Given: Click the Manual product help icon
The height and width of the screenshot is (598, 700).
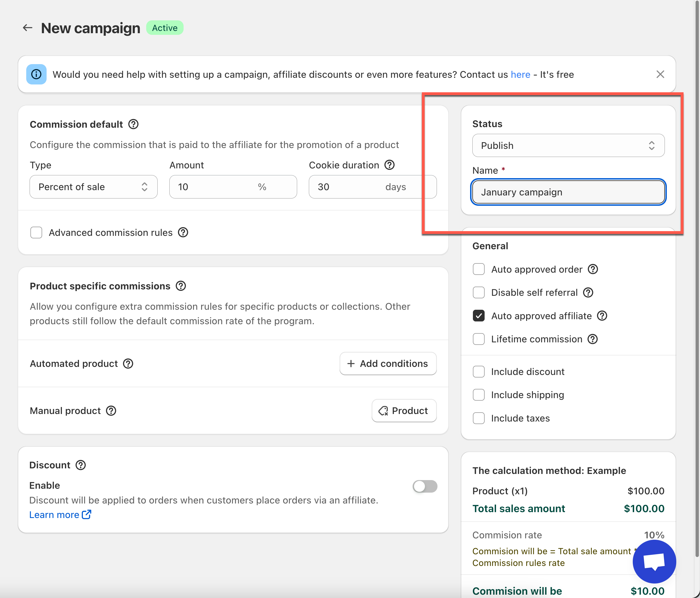Looking at the screenshot, I should pos(111,411).
